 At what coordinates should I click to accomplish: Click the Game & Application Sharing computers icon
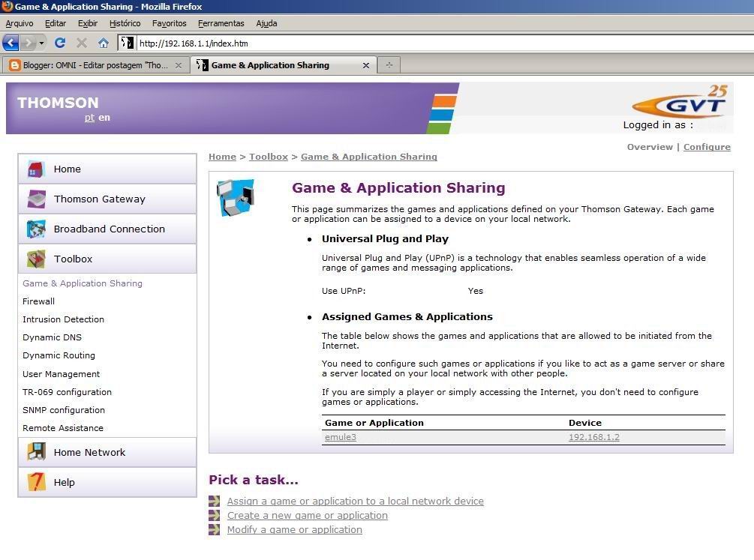236,196
